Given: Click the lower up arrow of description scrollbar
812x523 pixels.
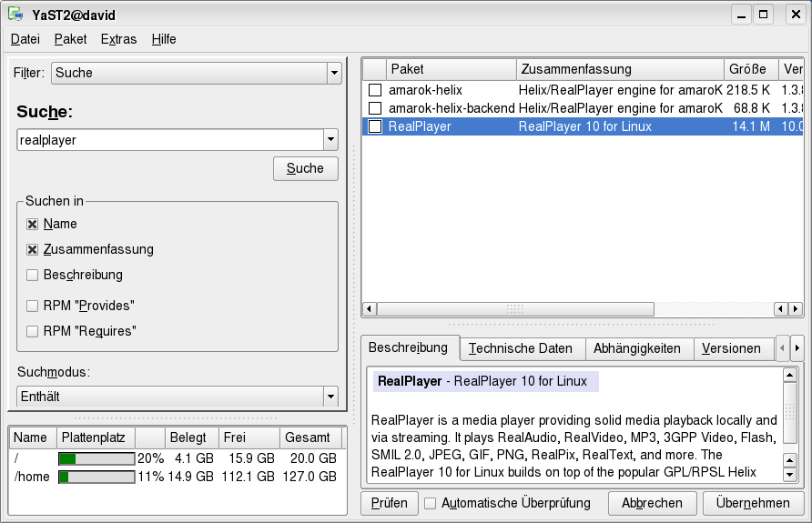Looking at the screenshot, I should [x=790, y=460].
